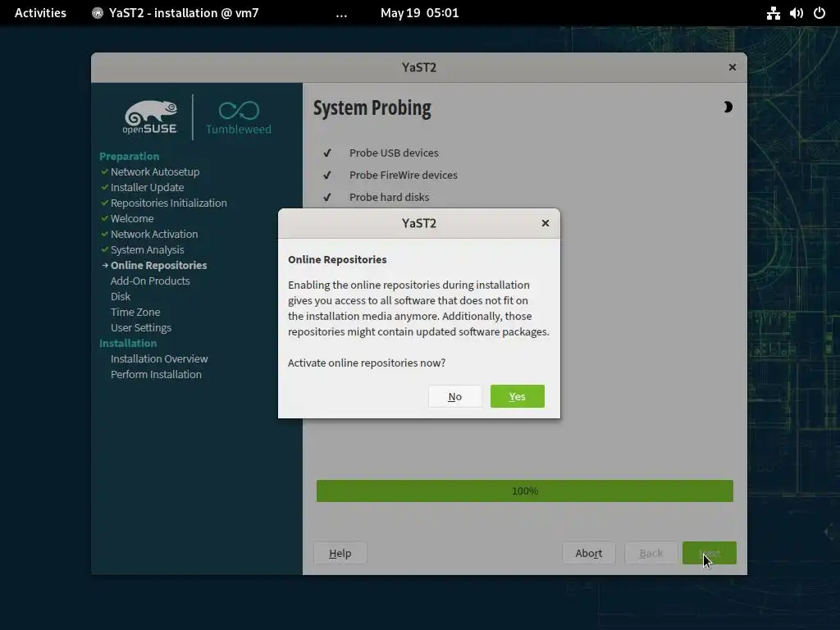
Task: Click checkmark beside Probe hard disks
Action: [327, 197]
